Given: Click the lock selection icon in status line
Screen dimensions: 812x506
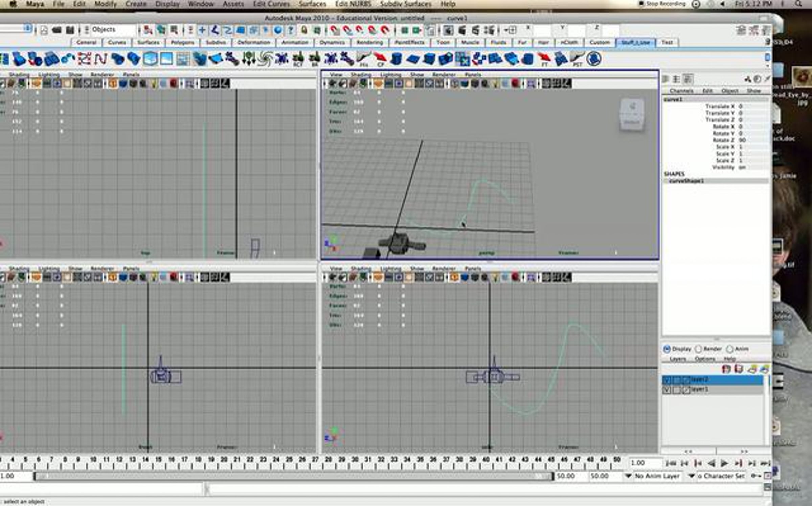Looking at the screenshot, I should (x=304, y=30).
